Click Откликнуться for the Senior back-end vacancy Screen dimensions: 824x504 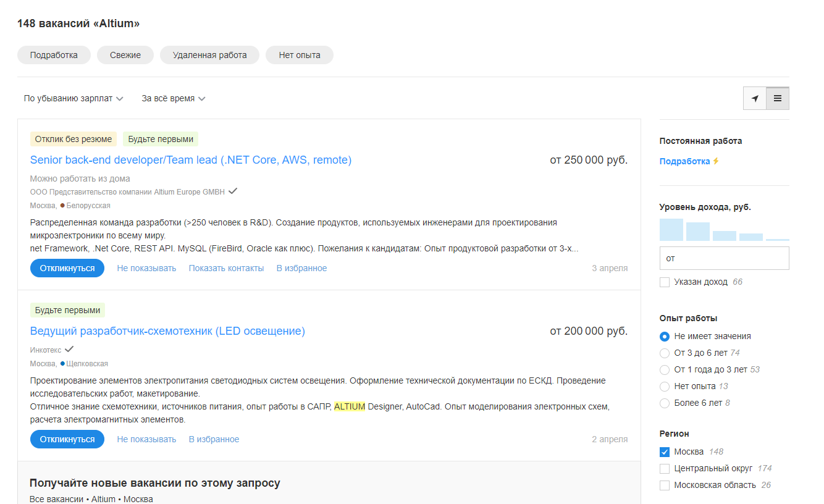click(67, 268)
